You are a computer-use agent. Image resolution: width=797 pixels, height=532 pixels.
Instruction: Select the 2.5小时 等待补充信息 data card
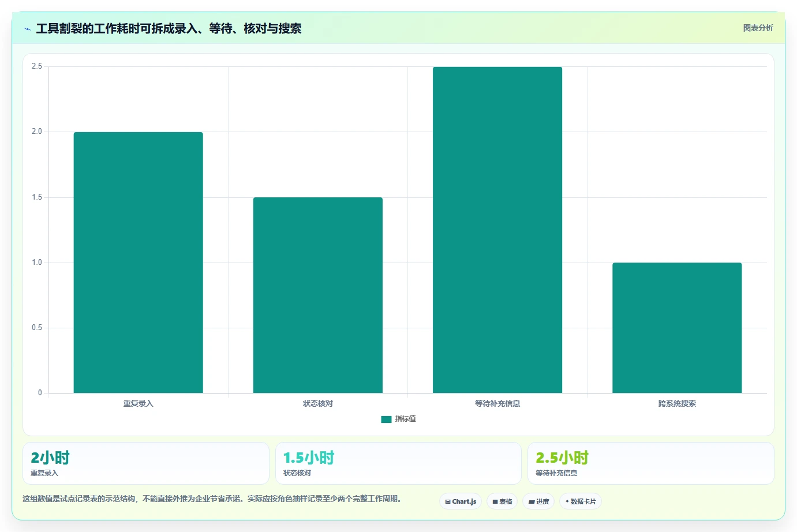[x=651, y=463]
